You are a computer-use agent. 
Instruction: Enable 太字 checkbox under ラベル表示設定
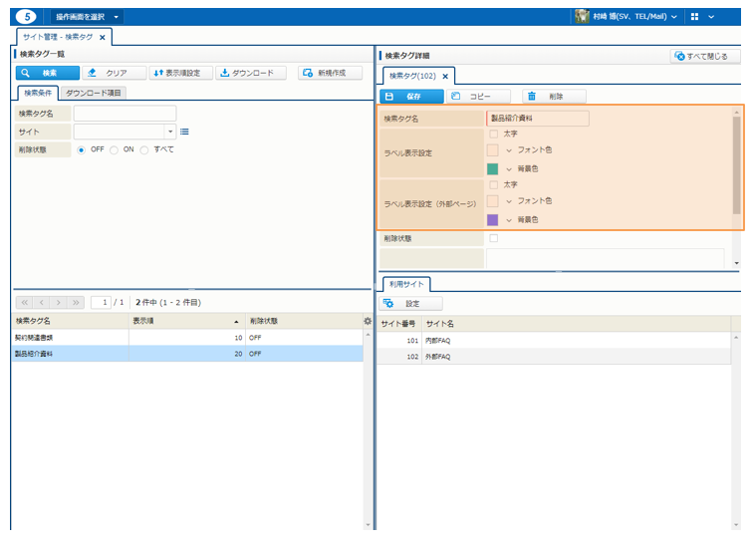(493, 134)
